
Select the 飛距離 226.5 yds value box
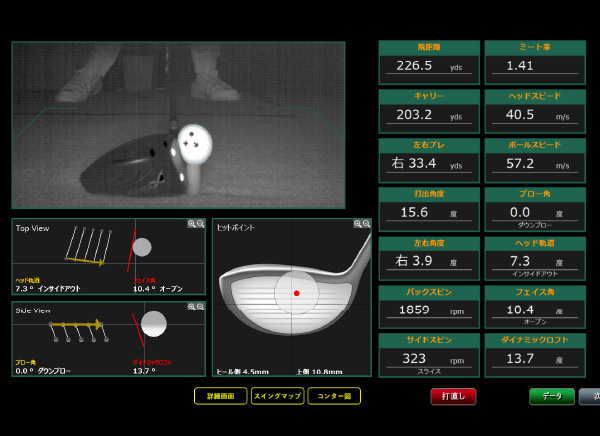click(427, 69)
